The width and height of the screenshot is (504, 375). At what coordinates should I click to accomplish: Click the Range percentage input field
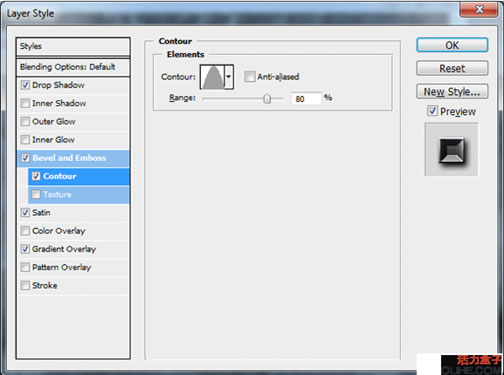(306, 99)
